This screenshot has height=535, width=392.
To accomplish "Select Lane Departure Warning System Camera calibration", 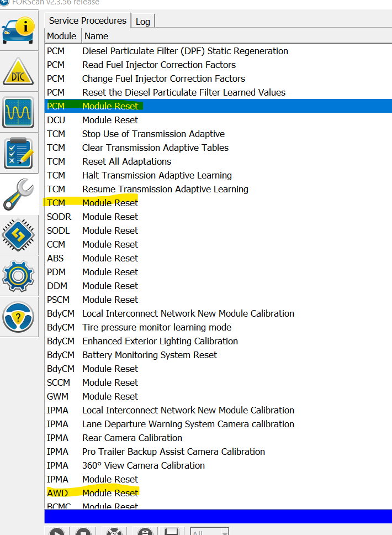I will click(x=218, y=424).
